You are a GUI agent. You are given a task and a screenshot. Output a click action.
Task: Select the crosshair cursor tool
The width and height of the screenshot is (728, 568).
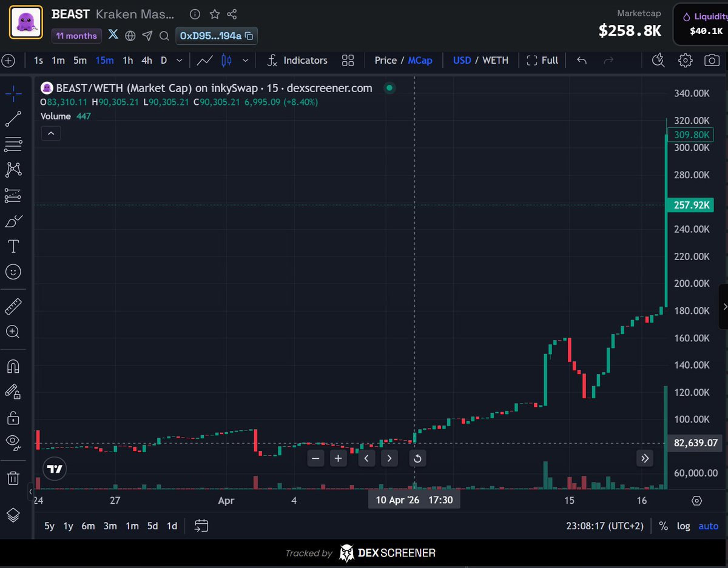13,93
